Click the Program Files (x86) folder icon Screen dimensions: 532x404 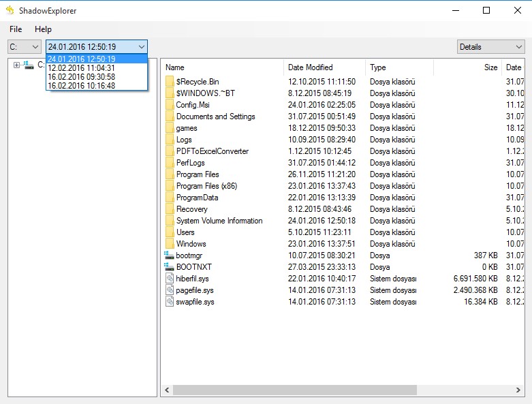[170, 186]
